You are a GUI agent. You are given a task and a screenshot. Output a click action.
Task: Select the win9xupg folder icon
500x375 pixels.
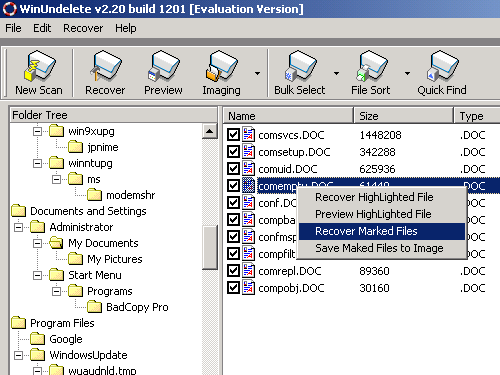(56, 131)
